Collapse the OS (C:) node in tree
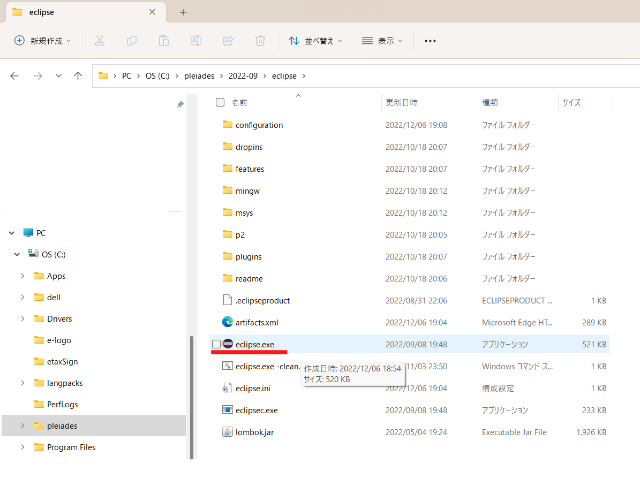 point(17,254)
